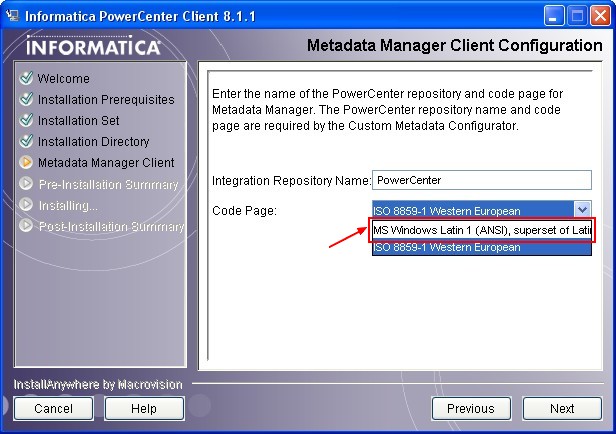
Task: Click the Pre-Installation Summary step label
Action: pyautogui.click(x=108, y=184)
